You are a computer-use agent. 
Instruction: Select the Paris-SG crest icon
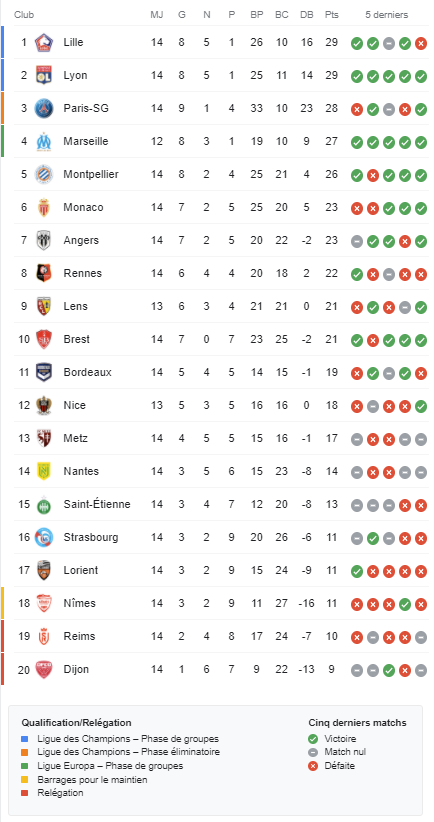point(44,109)
